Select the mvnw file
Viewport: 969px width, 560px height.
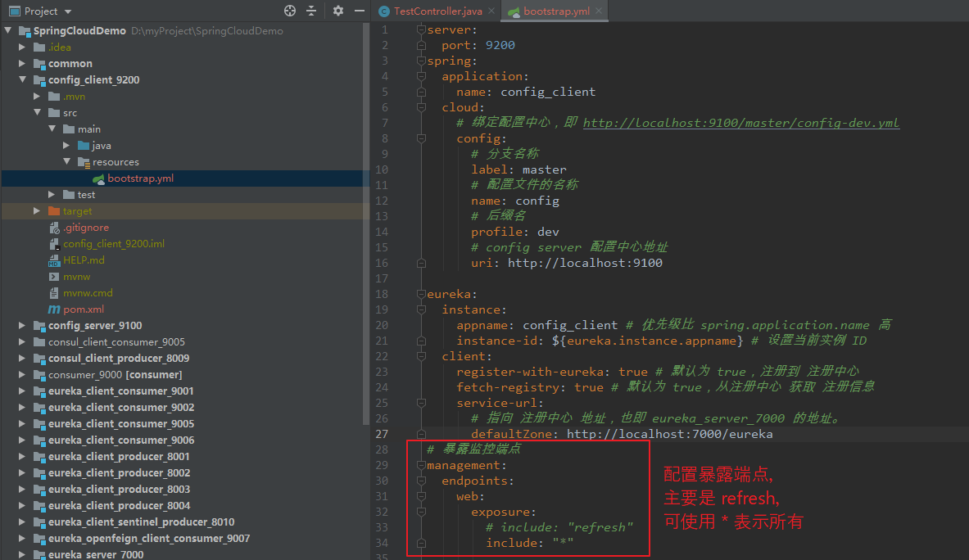(x=77, y=277)
